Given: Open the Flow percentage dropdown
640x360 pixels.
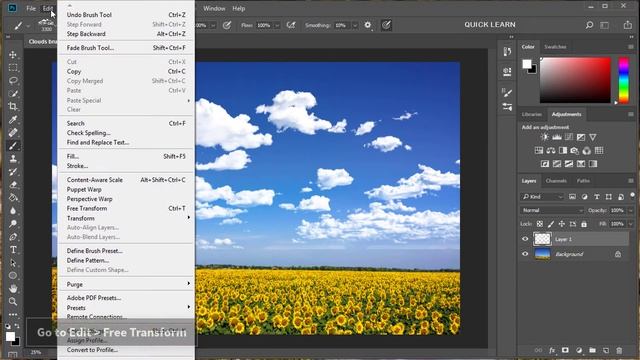Looking at the screenshot, I should [x=277, y=25].
